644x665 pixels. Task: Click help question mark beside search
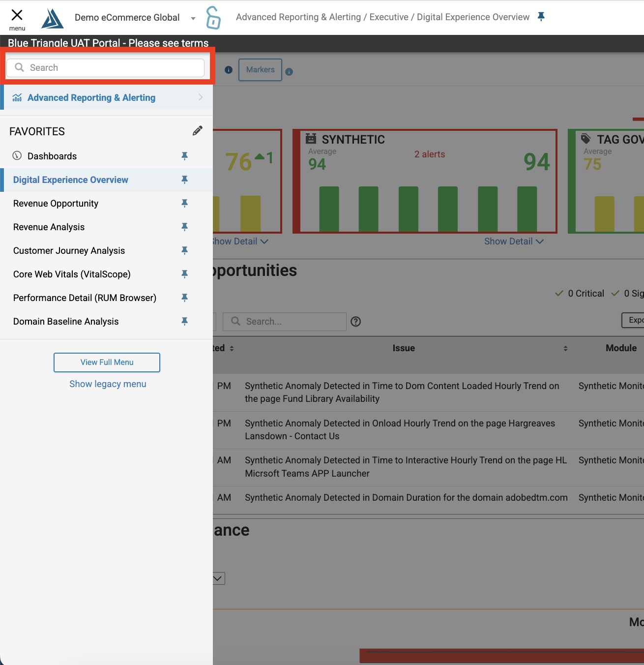356,322
